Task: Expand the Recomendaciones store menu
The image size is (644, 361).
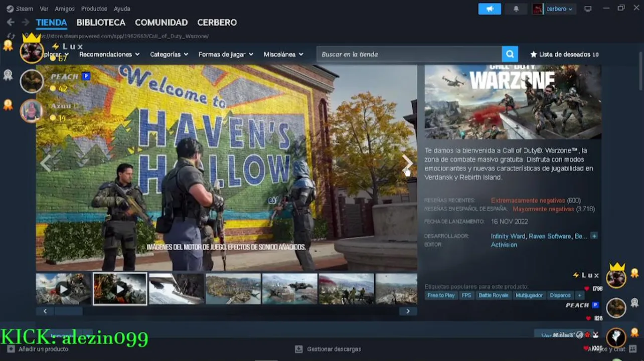Action: point(109,54)
